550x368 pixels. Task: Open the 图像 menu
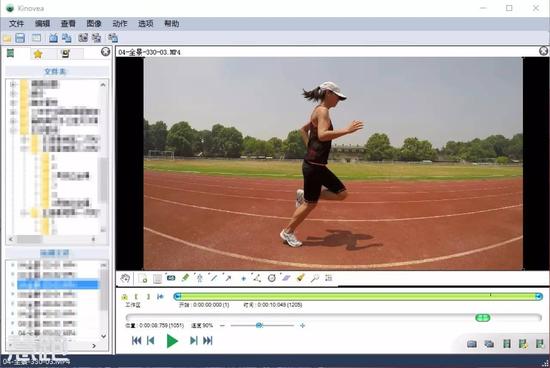point(94,24)
